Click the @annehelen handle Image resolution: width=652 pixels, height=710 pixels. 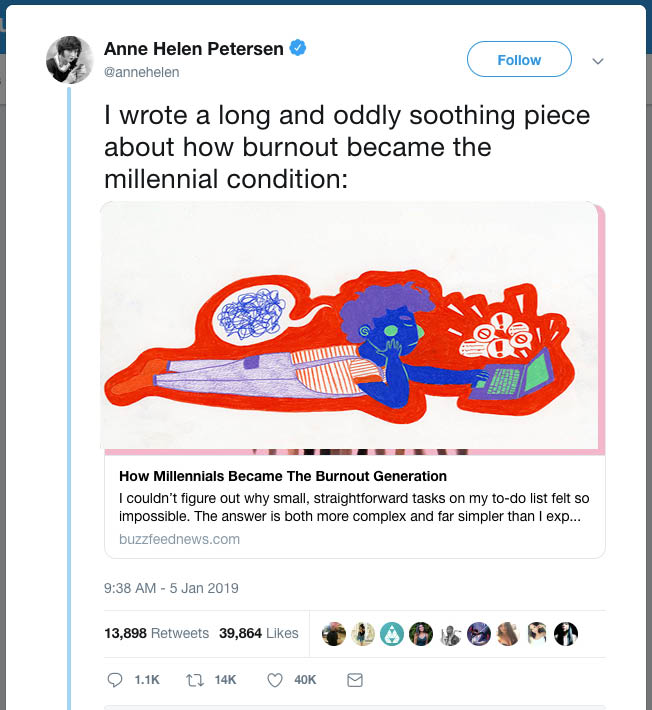tap(142, 73)
